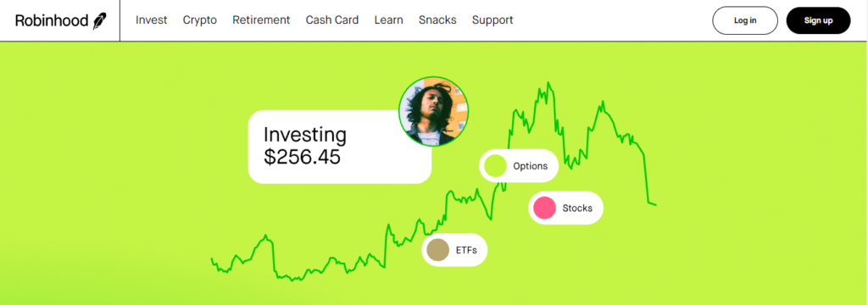Select the Stocks pill label
Image resolution: width=868 pixels, height=305 pixels.
(x=577, y=208)
